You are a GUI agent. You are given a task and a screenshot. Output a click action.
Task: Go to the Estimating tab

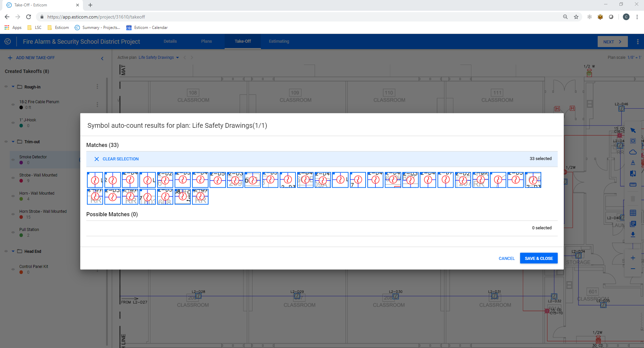[279, 41]
